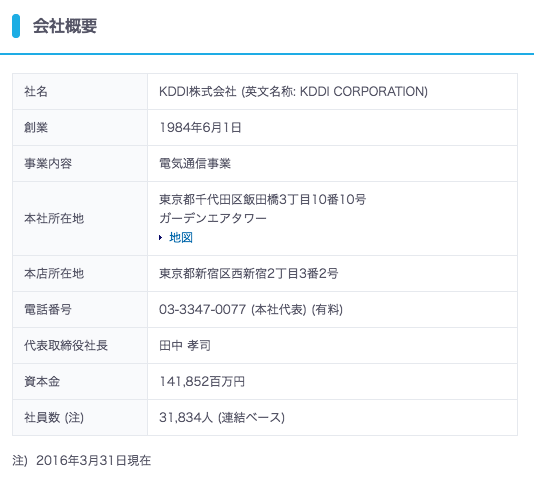
Task: Click the 電話番号 row label
Action: click(x=48, y=310)
